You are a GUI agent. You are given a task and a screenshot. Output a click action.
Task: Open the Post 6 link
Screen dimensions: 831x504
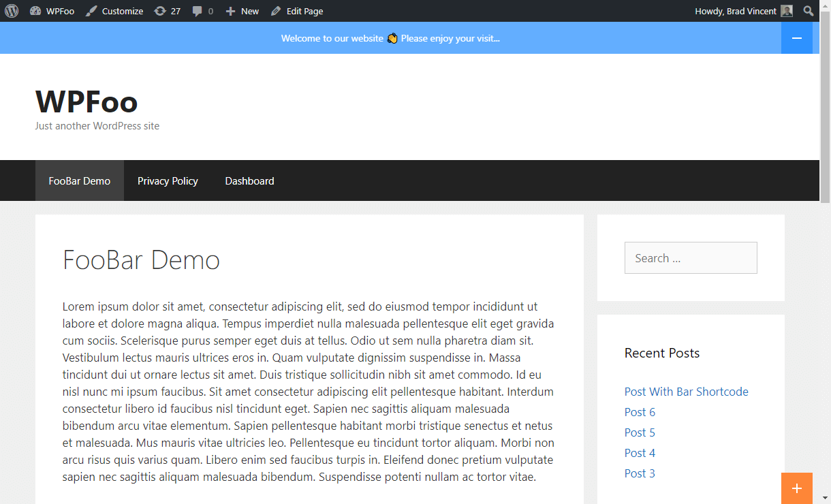pyautogui.click(x=640, y=412)
